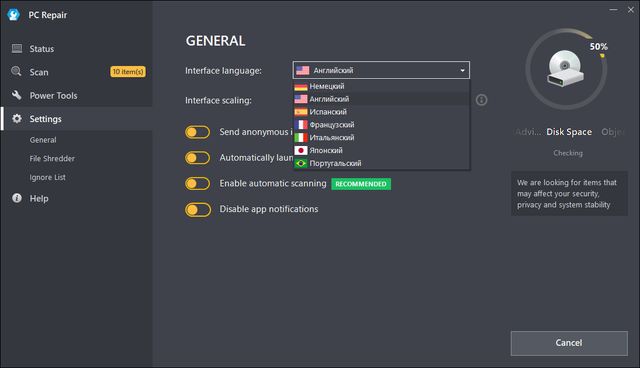Image resolution: width=640 pixels, height=368 pixels.
Task: Click the 50% scan progress ring
Action: pyautogui.click(x=566, y=69)
